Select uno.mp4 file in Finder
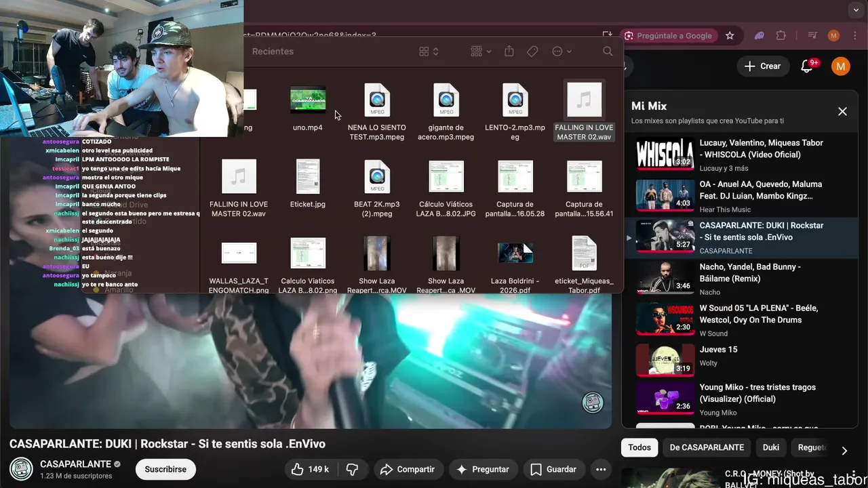The image size is (868, 488). coord(308,108)
